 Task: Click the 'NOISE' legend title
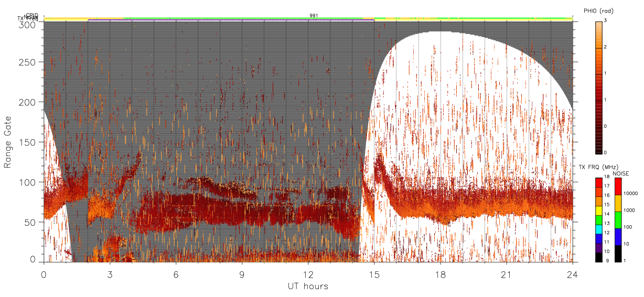[x=621, y=173]
